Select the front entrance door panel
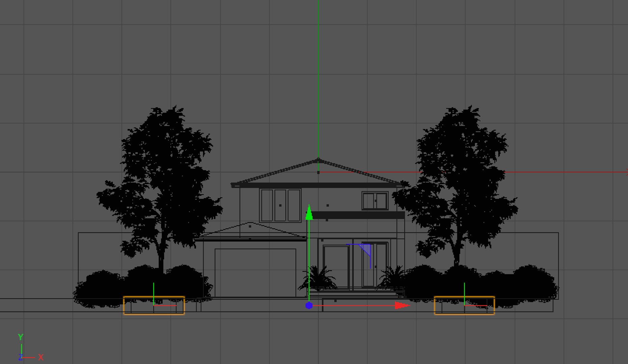This screenshot has height=364, width=628. [x=336, y=267]
